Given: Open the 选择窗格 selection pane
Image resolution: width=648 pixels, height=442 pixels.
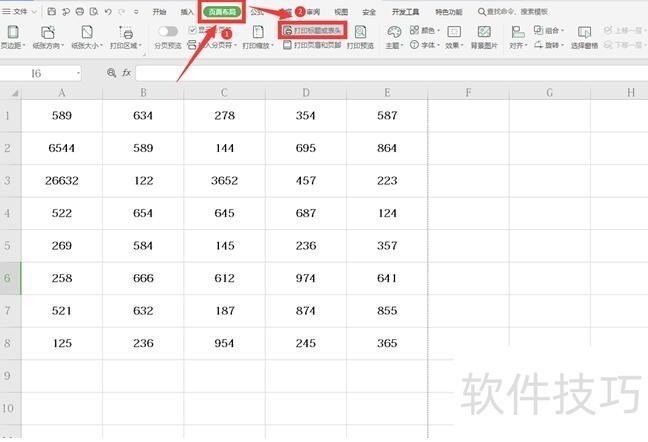Looking at the screenshot, I should [x=584, y=38].
